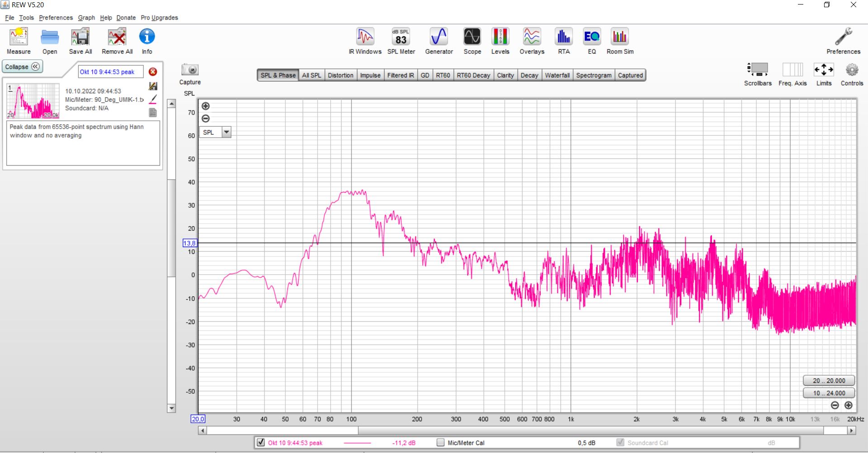Toggle the Soundcard Cal checkbox

coord(621,442)
